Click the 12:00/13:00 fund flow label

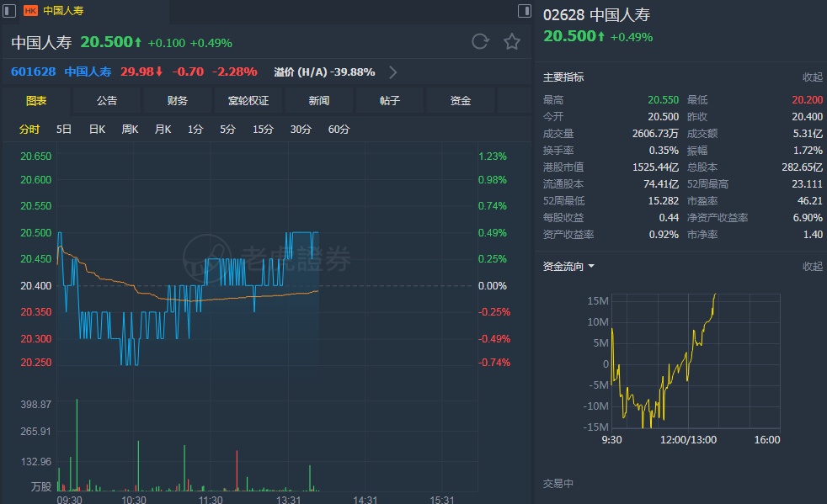click(688, 440)
